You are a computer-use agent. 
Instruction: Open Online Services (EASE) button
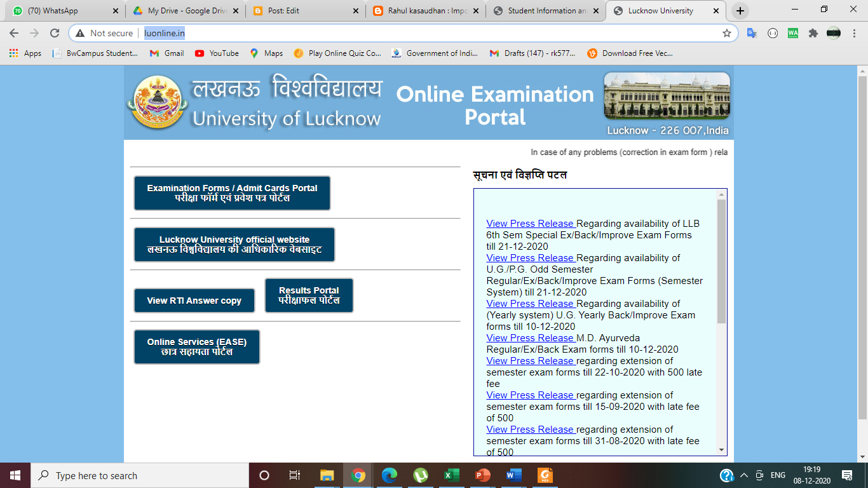pyautogui.click(x=197, y=347)
